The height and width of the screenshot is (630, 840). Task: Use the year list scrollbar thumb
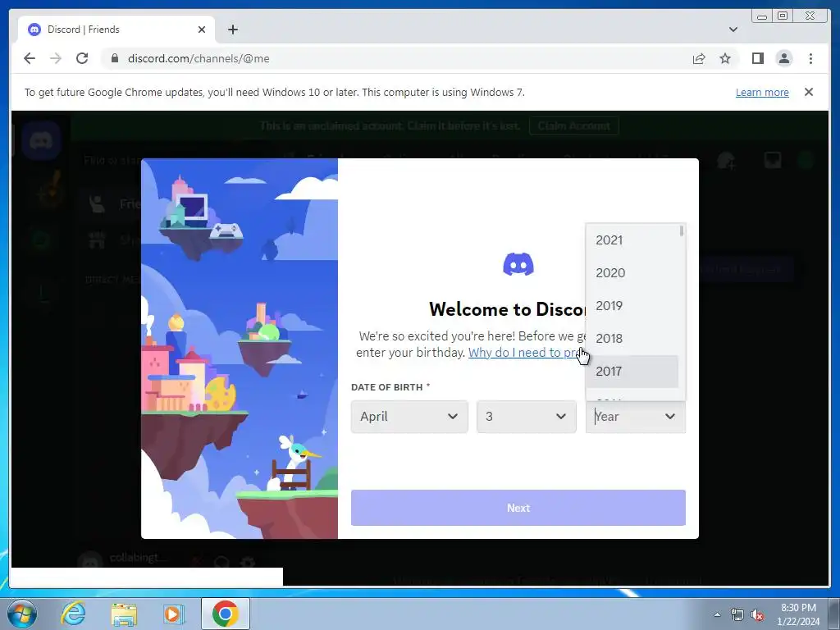pos(682,231)
